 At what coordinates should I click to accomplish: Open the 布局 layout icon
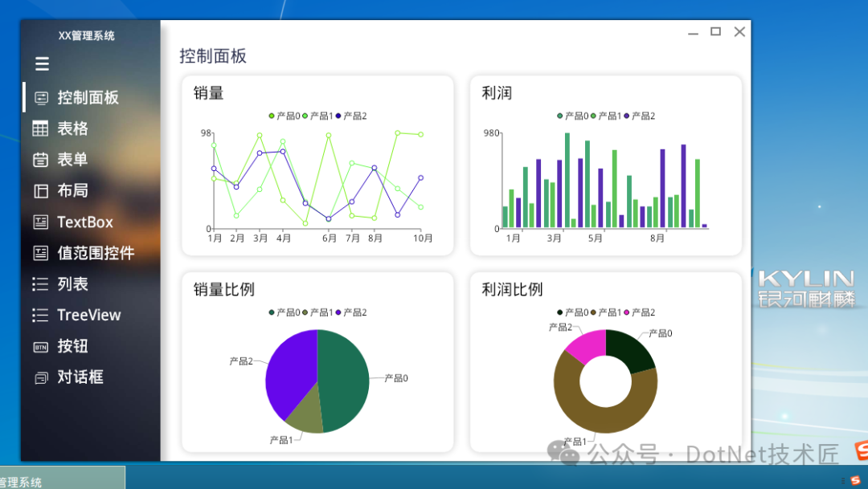(40, 191)
